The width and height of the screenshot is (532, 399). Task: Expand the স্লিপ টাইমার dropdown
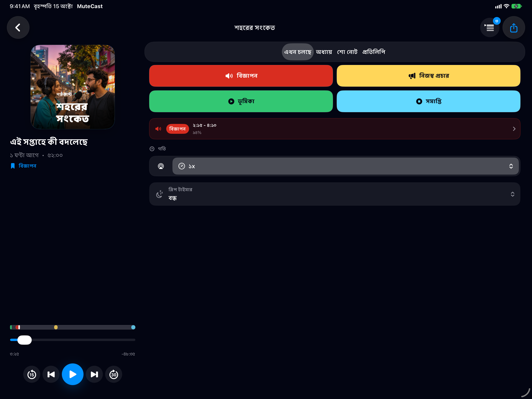[335, 194]
